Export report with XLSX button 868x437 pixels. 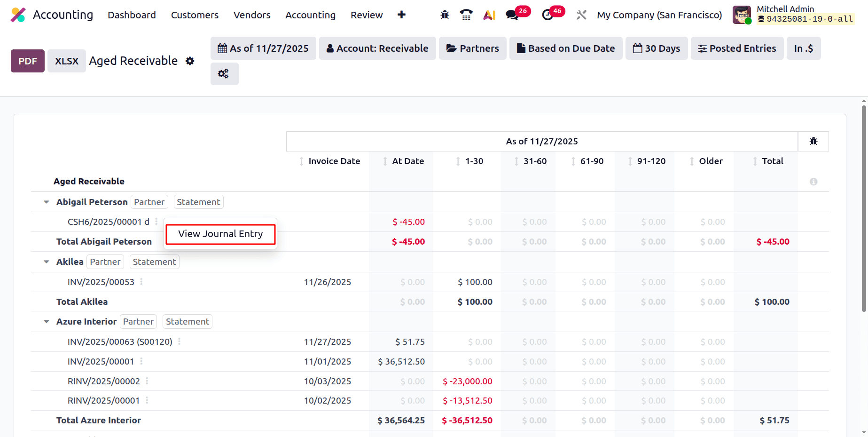pyautogui.click(x=67, y=61)
